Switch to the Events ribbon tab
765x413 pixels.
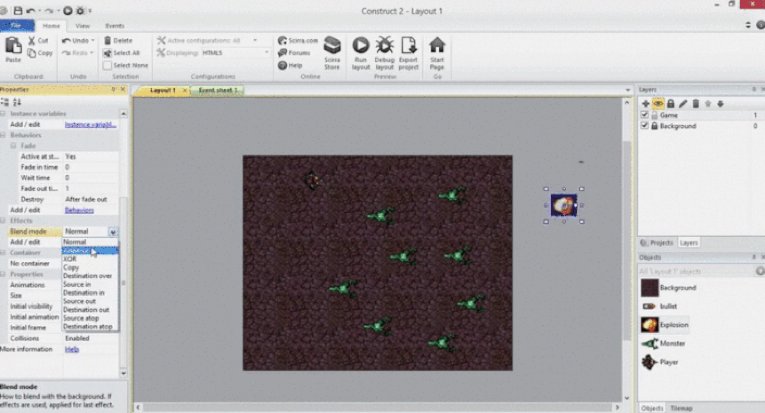(x=115, y=26)
